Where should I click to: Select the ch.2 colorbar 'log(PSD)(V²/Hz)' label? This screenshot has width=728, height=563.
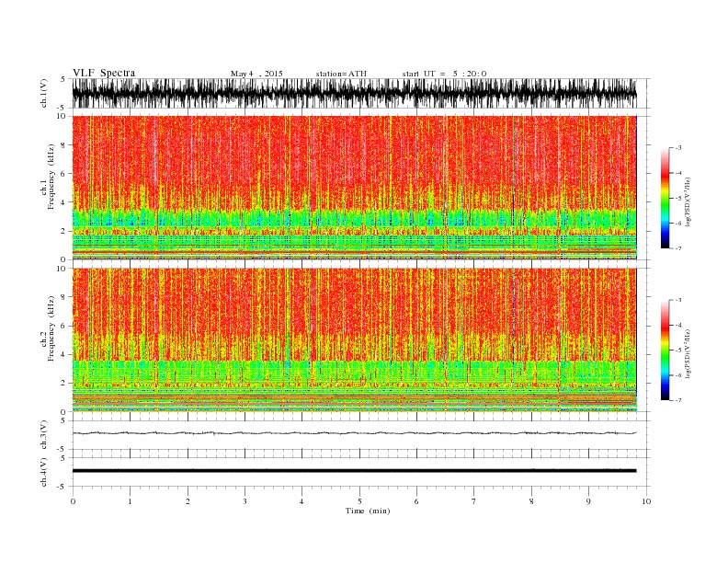coord(688,353)
